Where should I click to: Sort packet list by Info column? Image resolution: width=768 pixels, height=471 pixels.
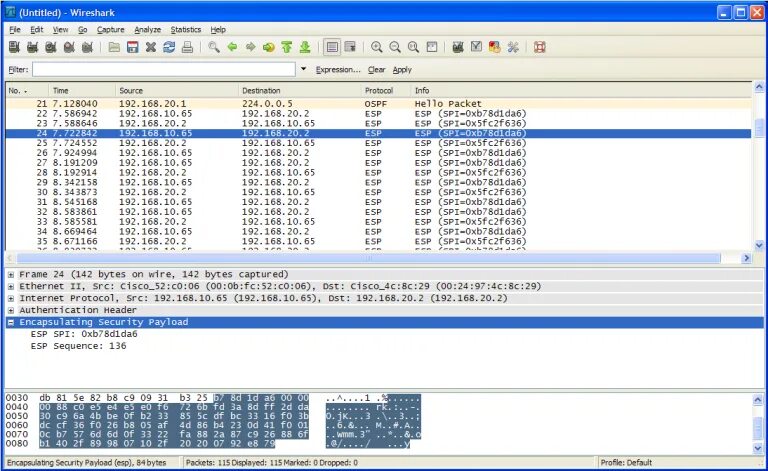pyautogui.click(x=581, y=91)
